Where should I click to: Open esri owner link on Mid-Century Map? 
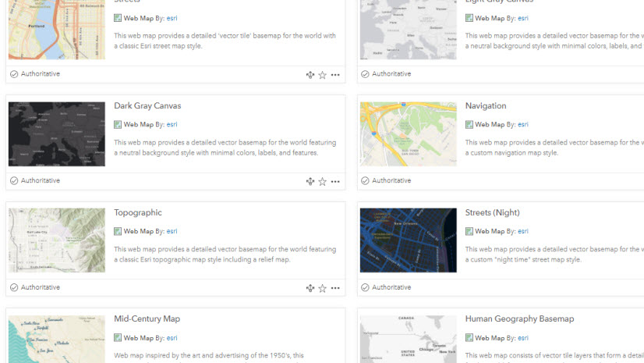pyautogui.click(x=172, y=338)
